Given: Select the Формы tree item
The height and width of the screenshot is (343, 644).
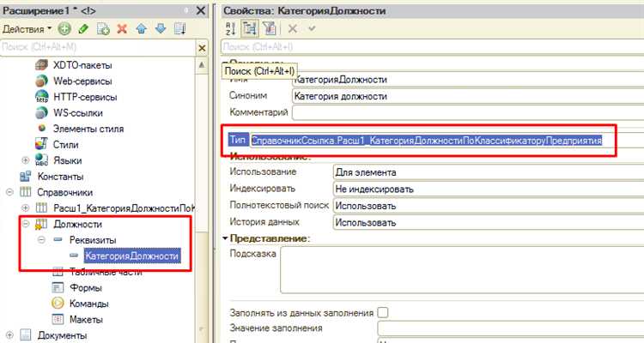Looking at the screenshot, I should 85,288.
